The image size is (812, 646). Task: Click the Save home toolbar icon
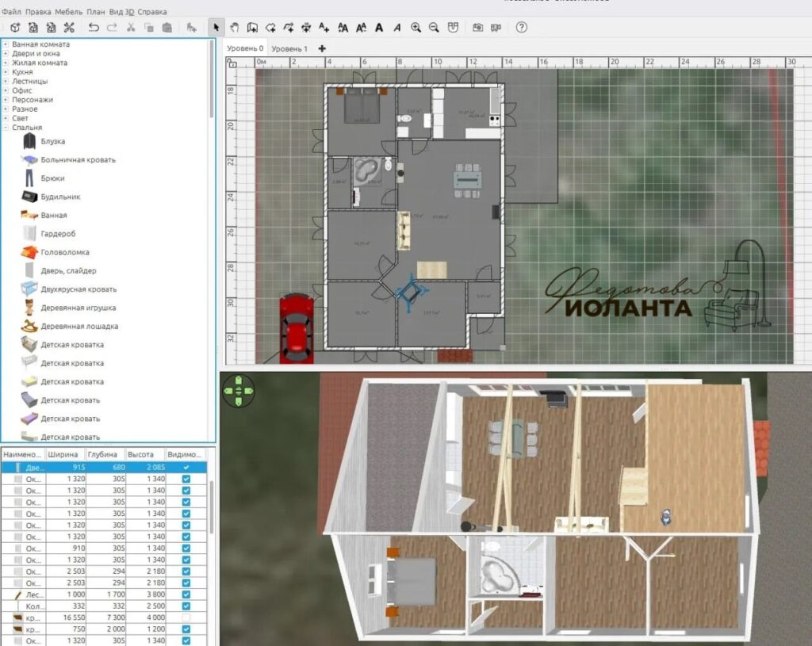pos(51,28)
